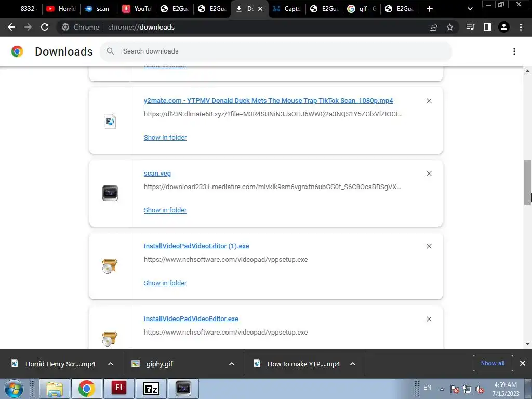The height and width of the screenshot is (399, 532).
Task: Open the tab search dropdown arrow
Action: click(470, 9)
